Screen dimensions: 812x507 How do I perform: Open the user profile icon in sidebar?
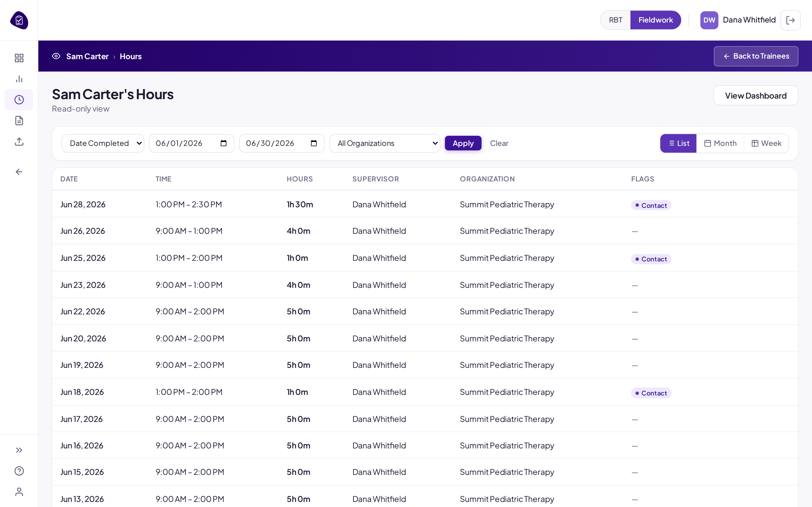pyautogui.click(x=19, y=492)
